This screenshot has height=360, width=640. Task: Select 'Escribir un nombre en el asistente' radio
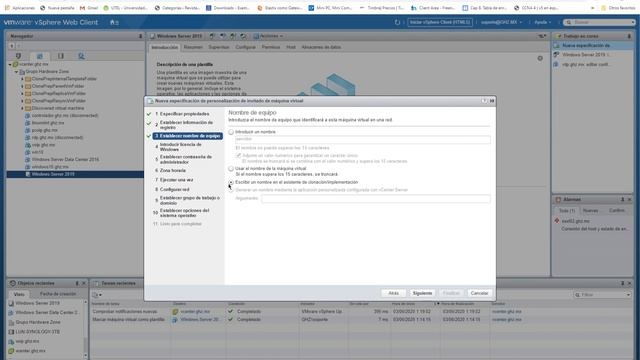click(231, 182)
